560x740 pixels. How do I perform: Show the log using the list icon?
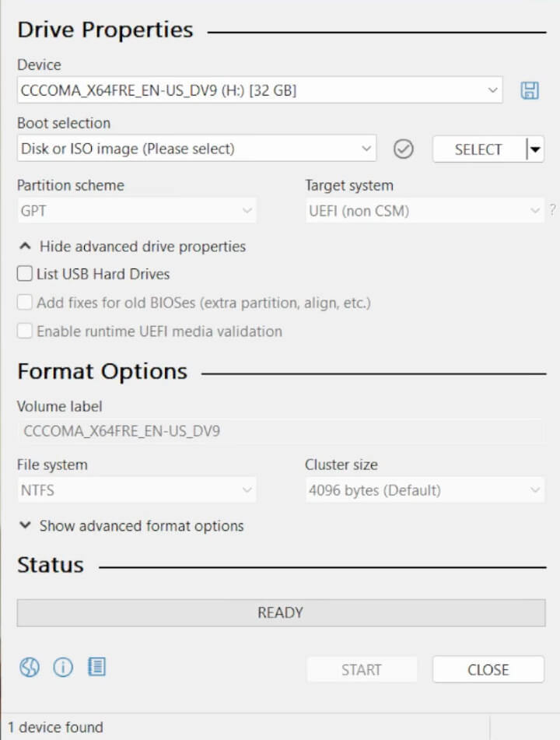(x=96, y=667)
